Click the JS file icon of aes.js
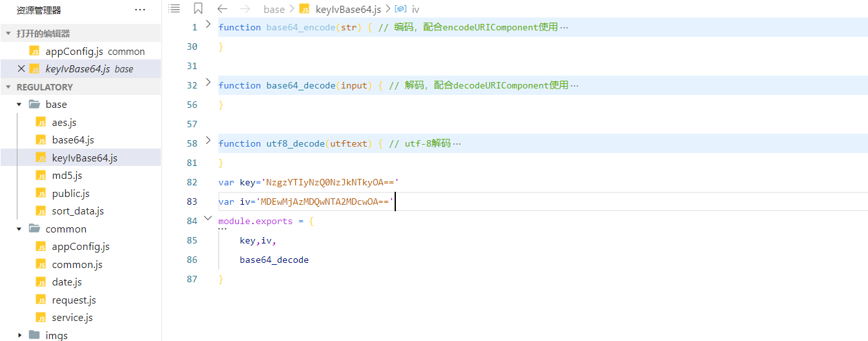Viewport: 868px width, 341px height. [41, 122]
